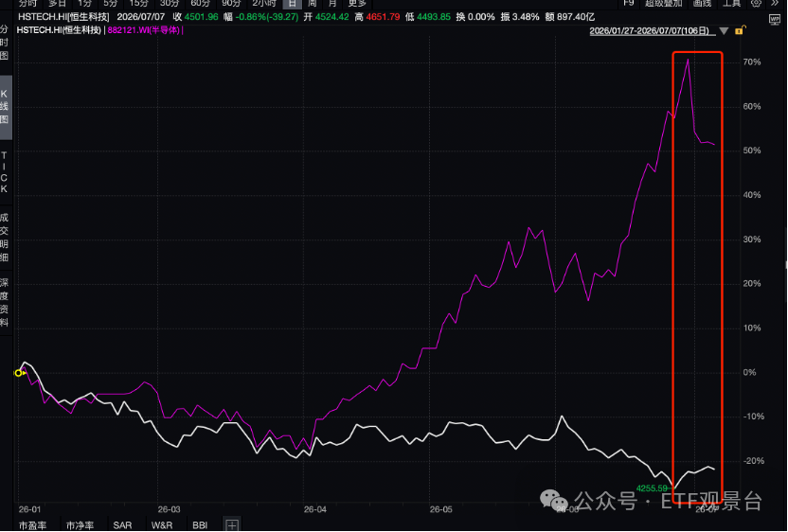Select the 月 monthly period tab
Image resolution: width=788 pixels, height=532 pixels.
coord(332,4)
